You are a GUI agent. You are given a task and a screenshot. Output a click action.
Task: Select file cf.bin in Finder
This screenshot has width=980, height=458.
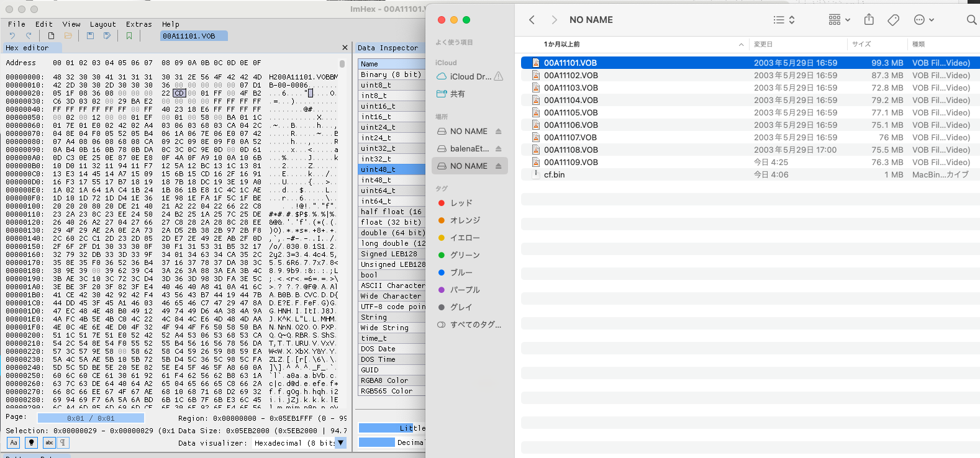(750, 174)
